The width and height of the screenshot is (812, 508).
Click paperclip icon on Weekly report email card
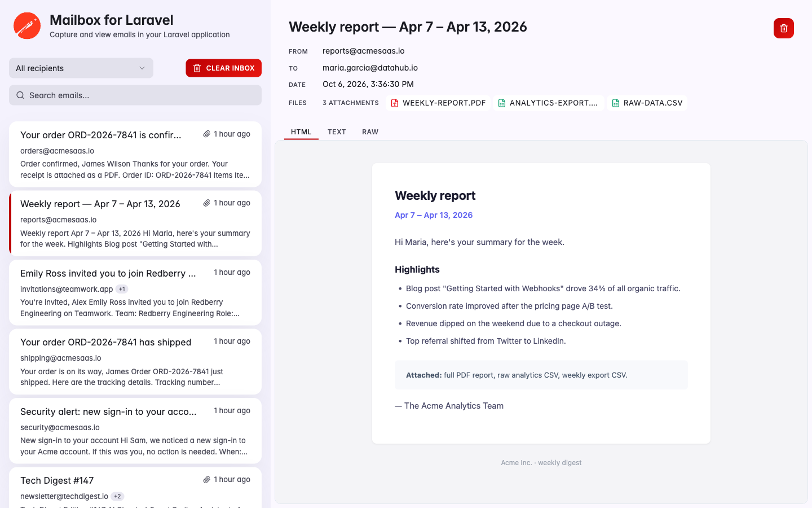pyautogui.click(x=207, y=203)
